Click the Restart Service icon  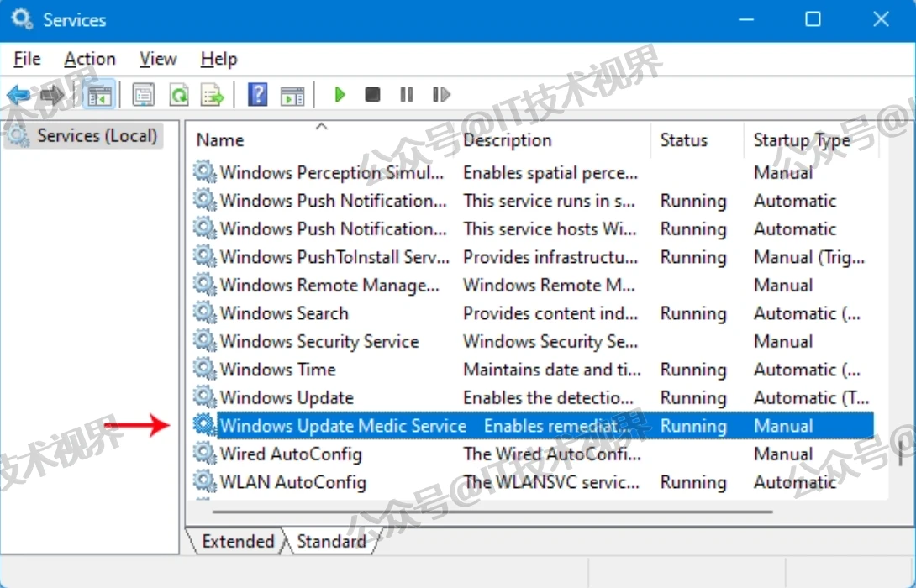441,95
